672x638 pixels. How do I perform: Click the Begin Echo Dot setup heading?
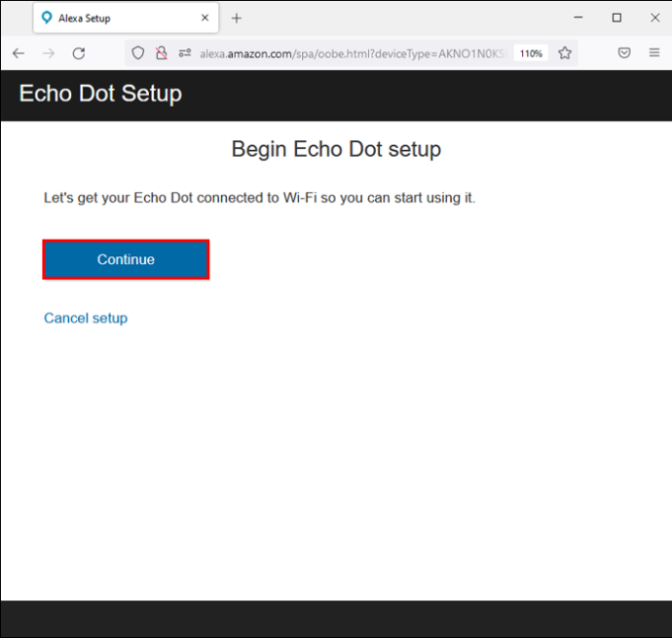click(x=336, y=149)
